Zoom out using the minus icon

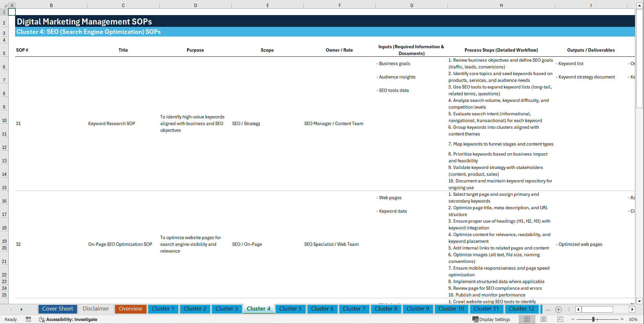[573, 319]
